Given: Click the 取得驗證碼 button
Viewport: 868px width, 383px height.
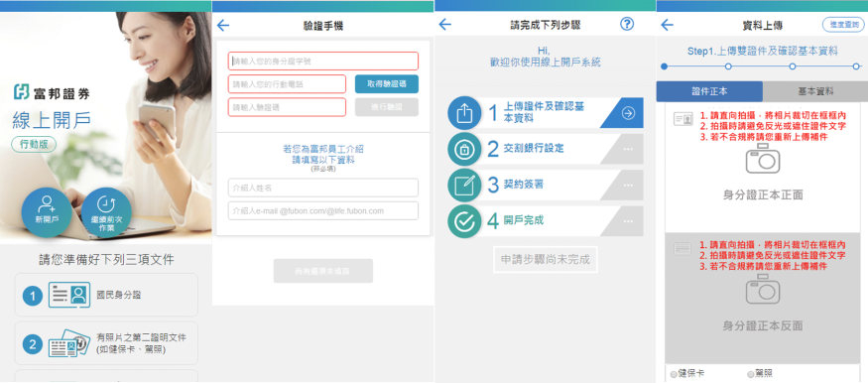Looking at the screenshot, I should click(x=387, y=84).
